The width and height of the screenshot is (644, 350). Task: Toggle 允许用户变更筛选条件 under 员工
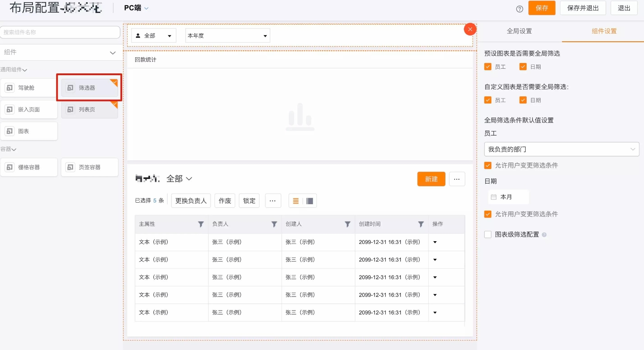click(488, 165)
